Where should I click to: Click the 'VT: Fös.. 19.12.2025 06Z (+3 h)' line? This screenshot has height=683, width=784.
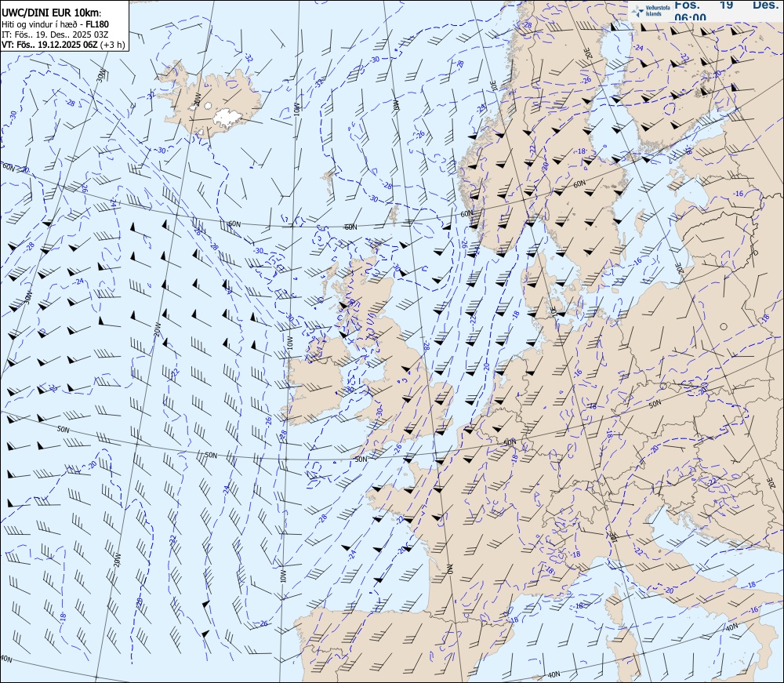[63, 45]
